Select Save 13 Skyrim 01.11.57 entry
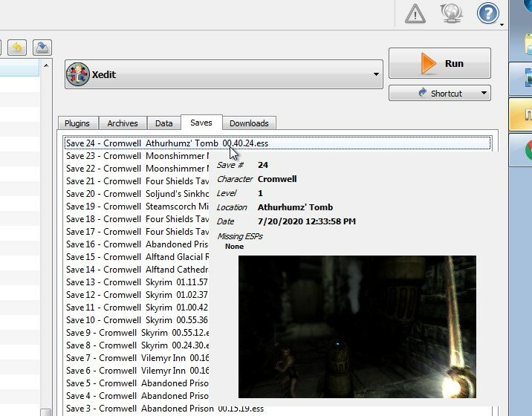 (x=137, y=282)
